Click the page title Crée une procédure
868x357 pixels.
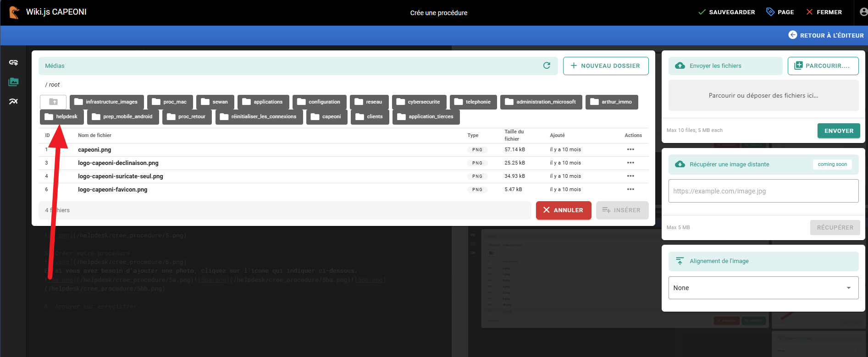439,13
